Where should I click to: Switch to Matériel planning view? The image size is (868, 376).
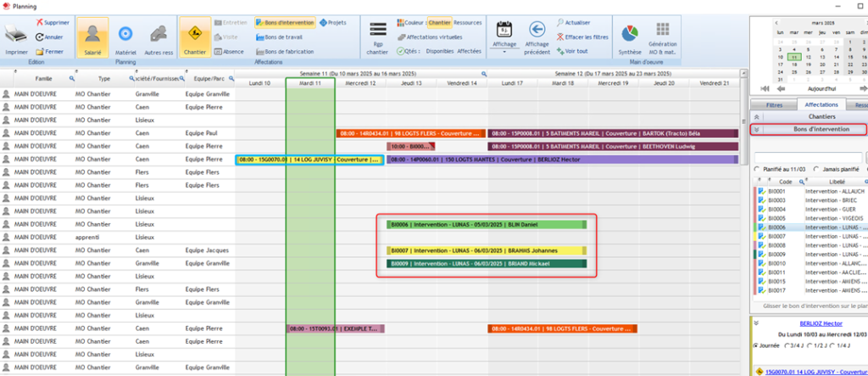pos(125,37)
